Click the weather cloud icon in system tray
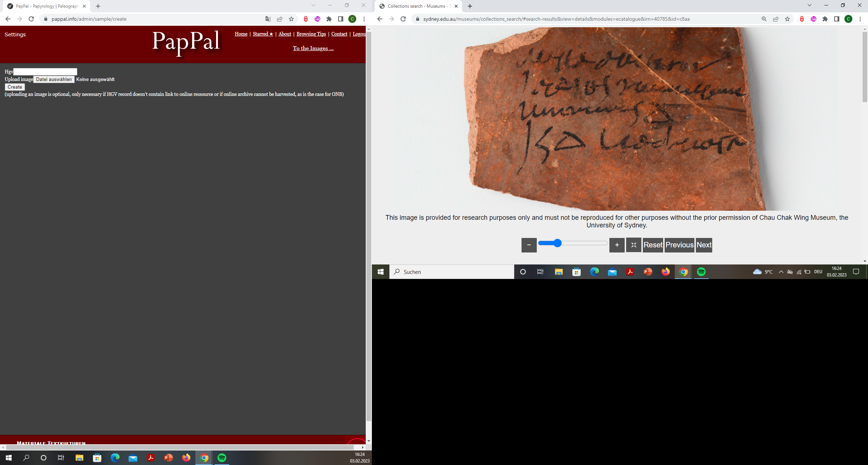The image size is (868, 465). tap(757, 272)
